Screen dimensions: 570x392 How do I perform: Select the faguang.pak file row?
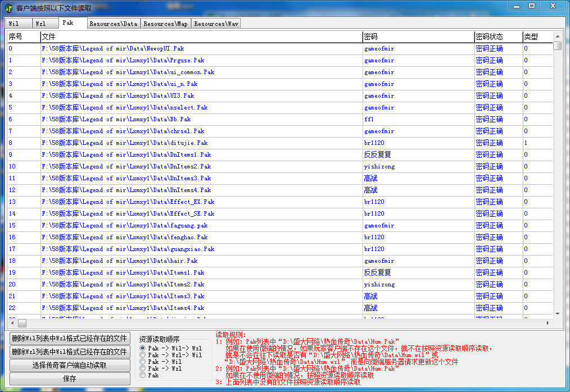pos(280,225)
